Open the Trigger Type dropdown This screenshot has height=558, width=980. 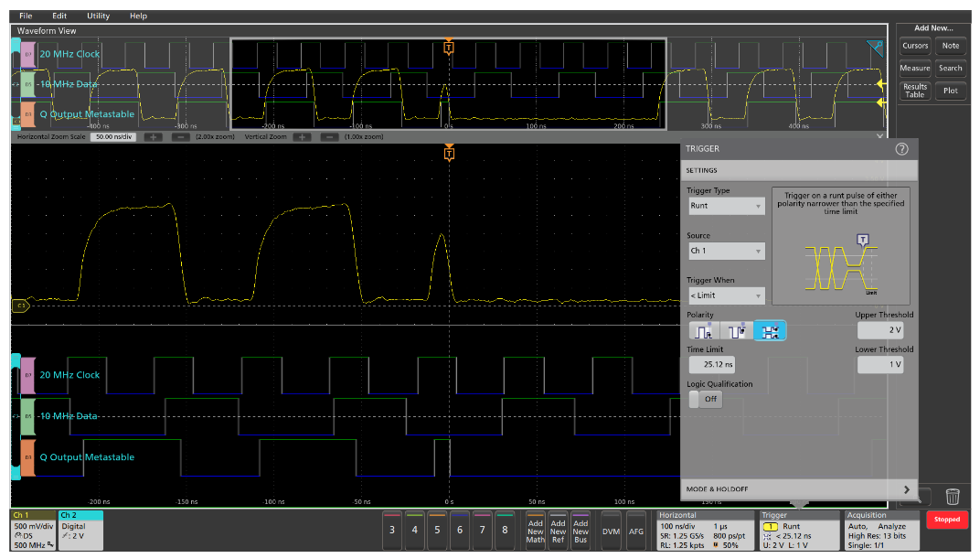point(726,206)
